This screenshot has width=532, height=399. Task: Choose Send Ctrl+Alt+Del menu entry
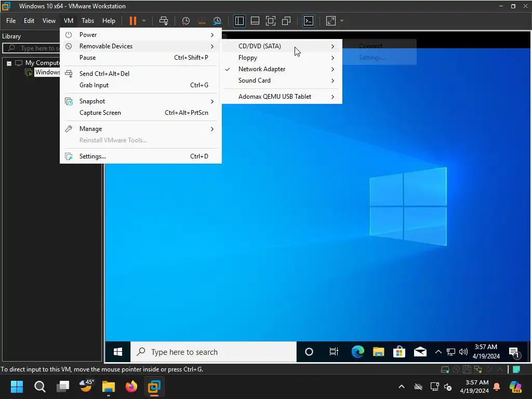[x=140, y=74]
